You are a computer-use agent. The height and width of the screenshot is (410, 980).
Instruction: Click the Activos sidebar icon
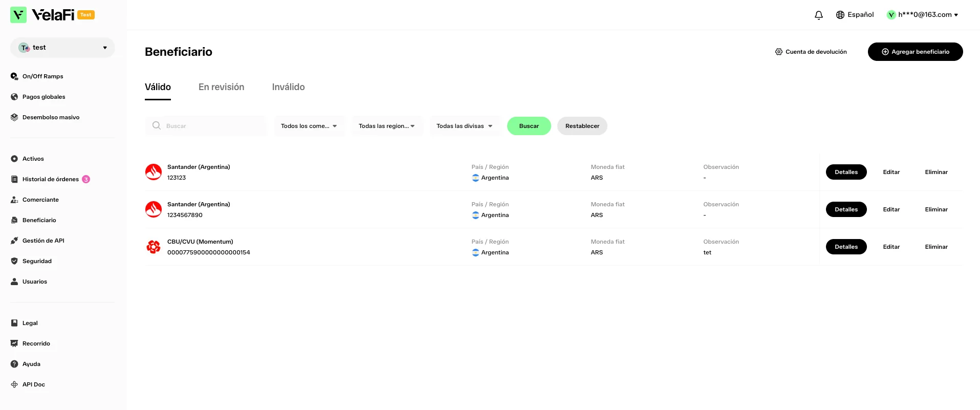[14, 159]
